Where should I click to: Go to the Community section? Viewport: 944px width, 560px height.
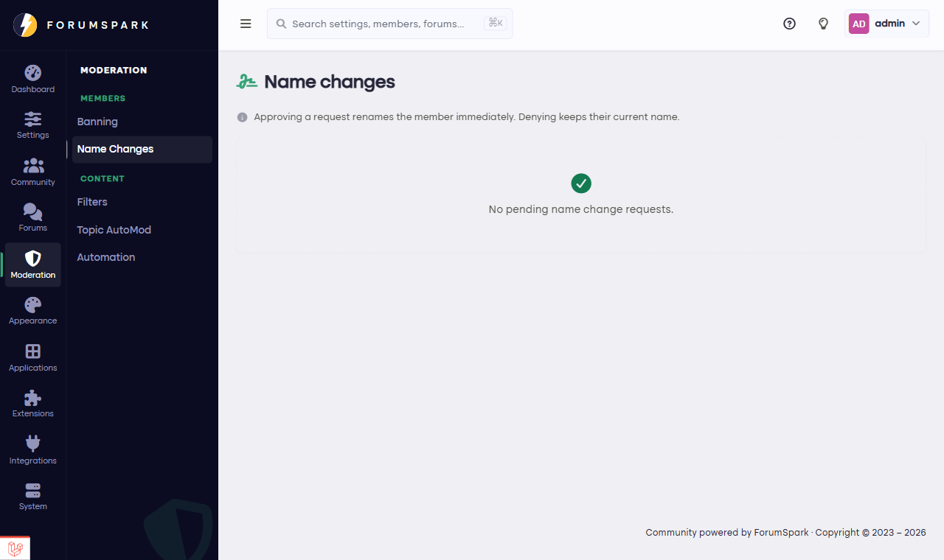coord(32,172)
